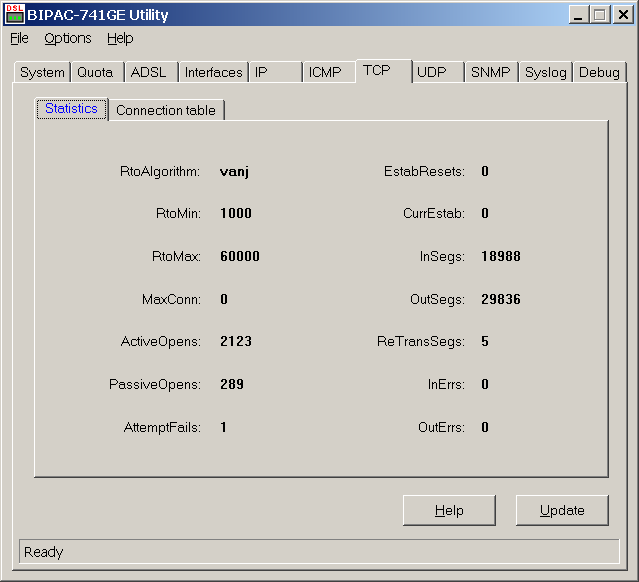Open the Help menu
Image resolution: width=639 pixels, height=582 pixels.
120,38
